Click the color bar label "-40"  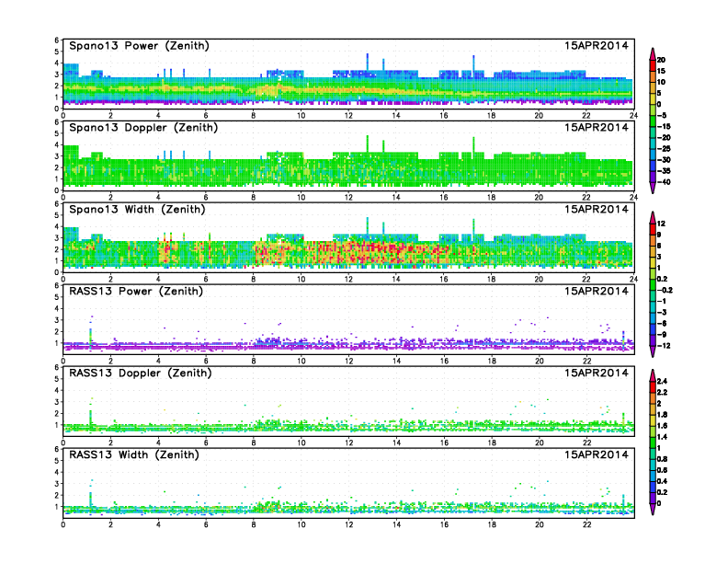(664, 182)
